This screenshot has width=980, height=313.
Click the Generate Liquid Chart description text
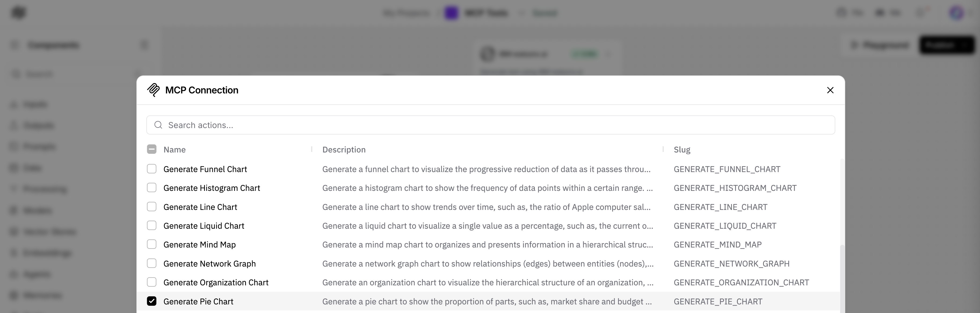click(x=488, y=226)
